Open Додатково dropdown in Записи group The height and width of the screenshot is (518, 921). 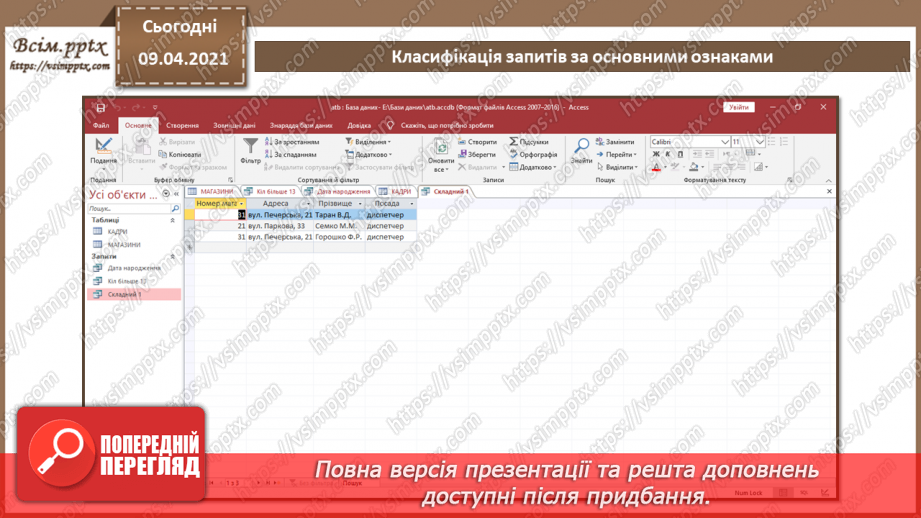pos(533,167)
